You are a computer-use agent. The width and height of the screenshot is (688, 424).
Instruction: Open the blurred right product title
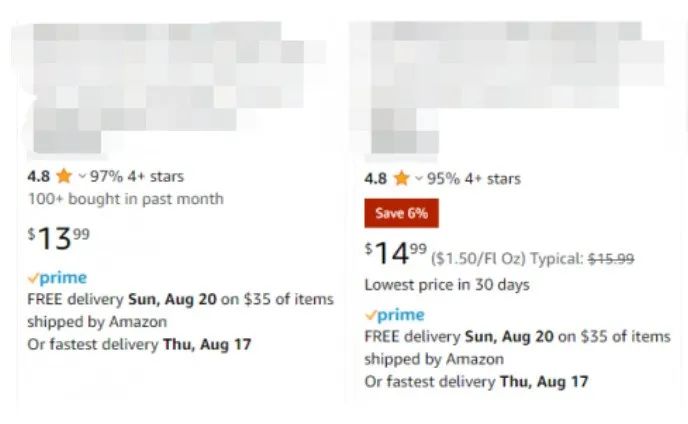(x=511, y=88)
